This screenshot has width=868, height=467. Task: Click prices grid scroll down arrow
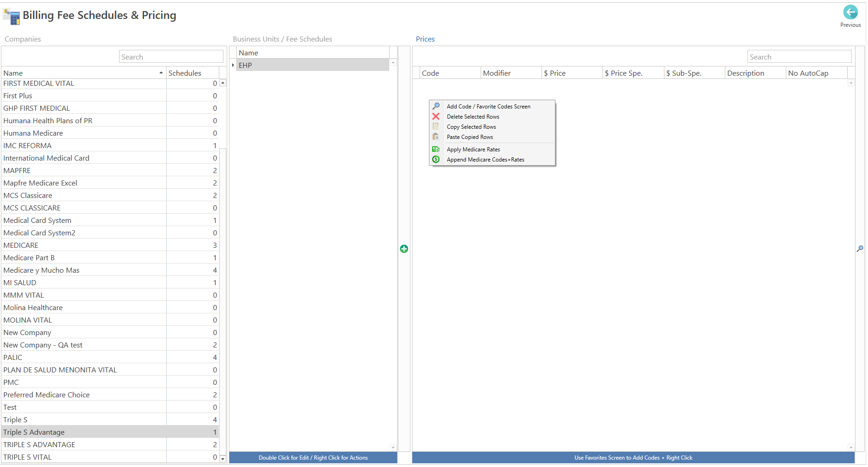pos(851,447)
